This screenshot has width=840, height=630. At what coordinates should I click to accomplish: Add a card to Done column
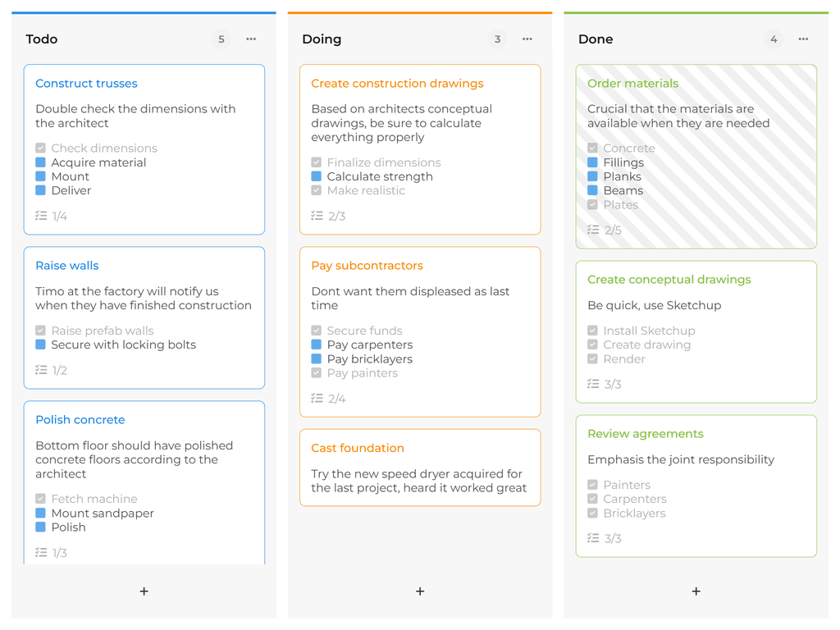point(696,591)
